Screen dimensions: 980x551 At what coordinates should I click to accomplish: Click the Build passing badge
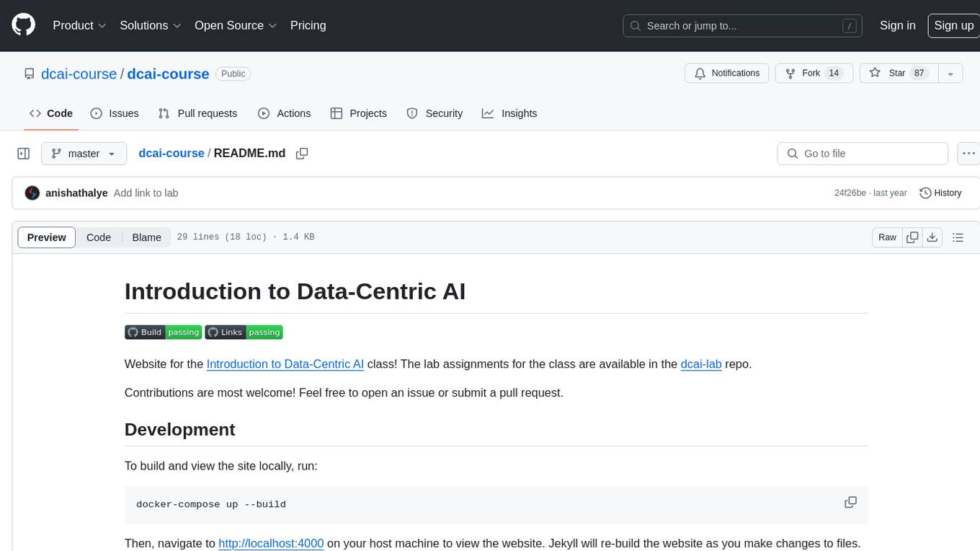point(163,332)
